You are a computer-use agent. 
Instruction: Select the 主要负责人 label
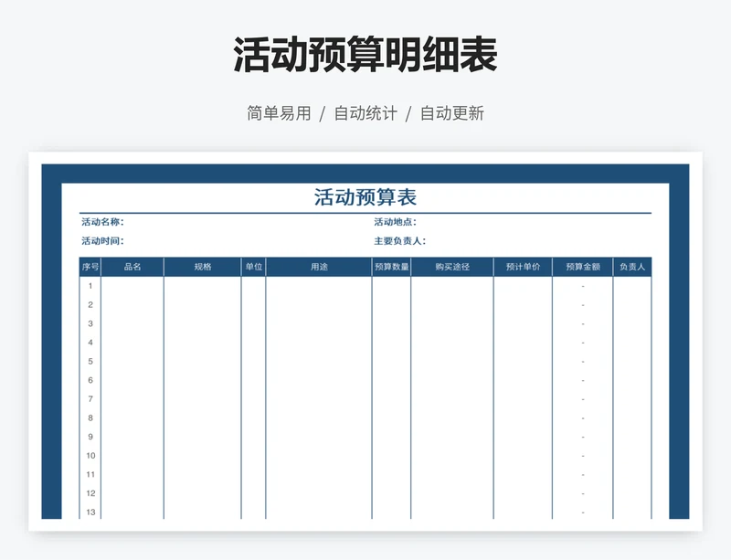pyautogui.click(x=399, y=241)
